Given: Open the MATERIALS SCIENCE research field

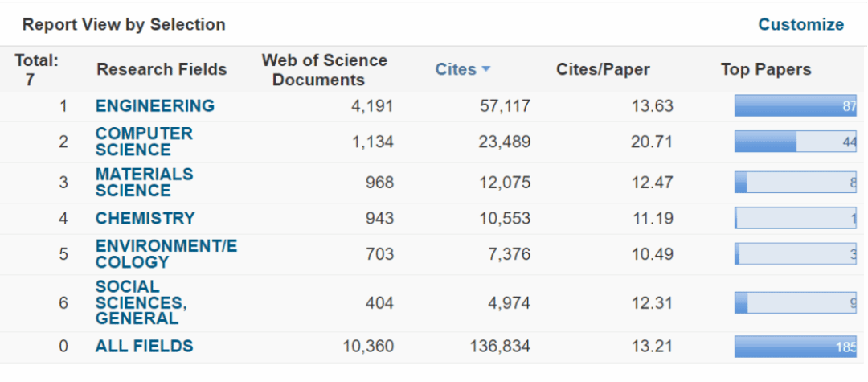Looking at the screenshot, I should pos(144,183).
